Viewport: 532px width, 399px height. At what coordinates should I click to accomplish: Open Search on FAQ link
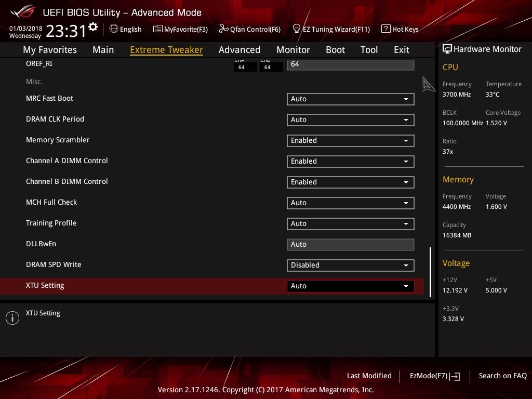pyautogui.click(x=502, y=376)
